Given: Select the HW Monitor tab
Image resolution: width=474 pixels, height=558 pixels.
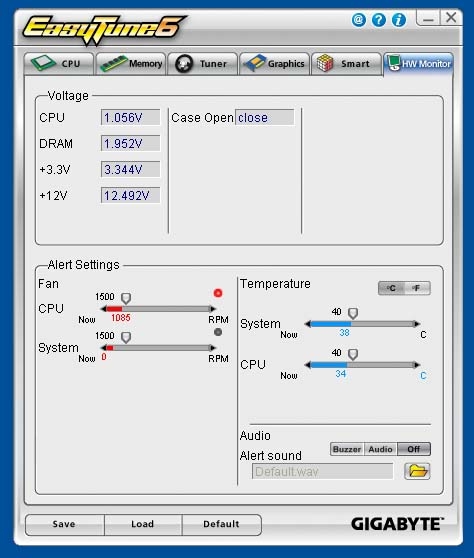Looking at the screenshot, I should coord(419,64).
